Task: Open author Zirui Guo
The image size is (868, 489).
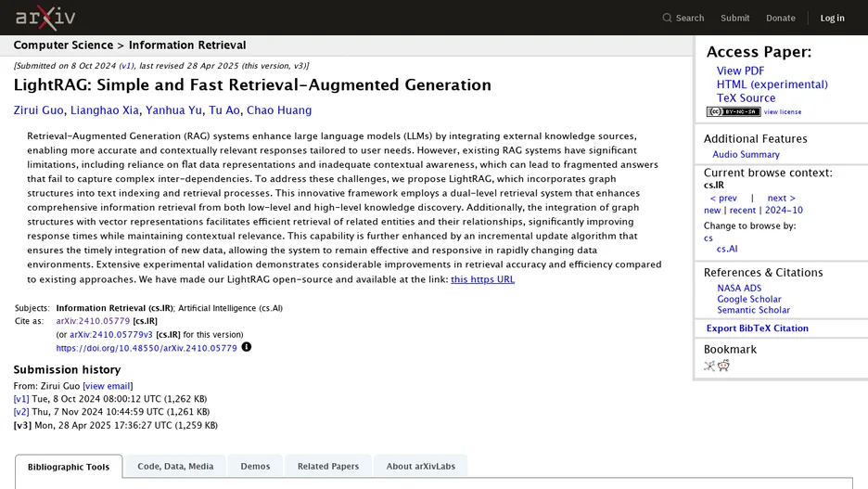Action: pos(38,110)
